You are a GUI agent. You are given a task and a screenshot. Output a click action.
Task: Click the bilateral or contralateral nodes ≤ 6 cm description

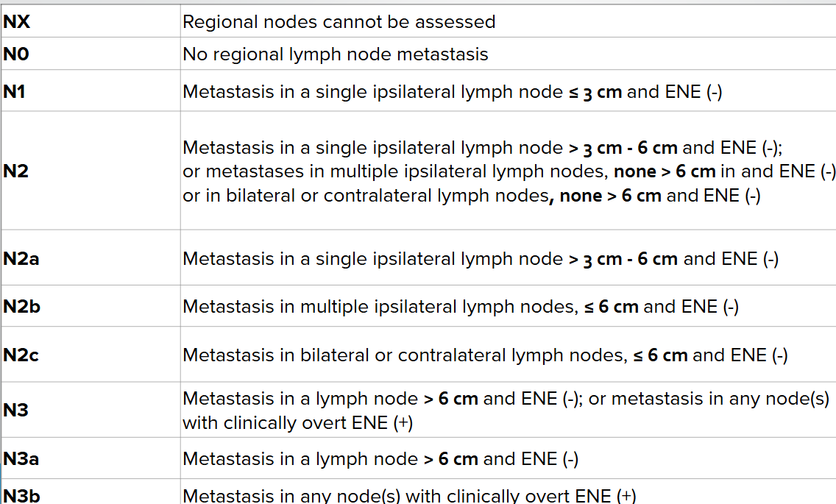pyautogui.click(x=485, y=355)
